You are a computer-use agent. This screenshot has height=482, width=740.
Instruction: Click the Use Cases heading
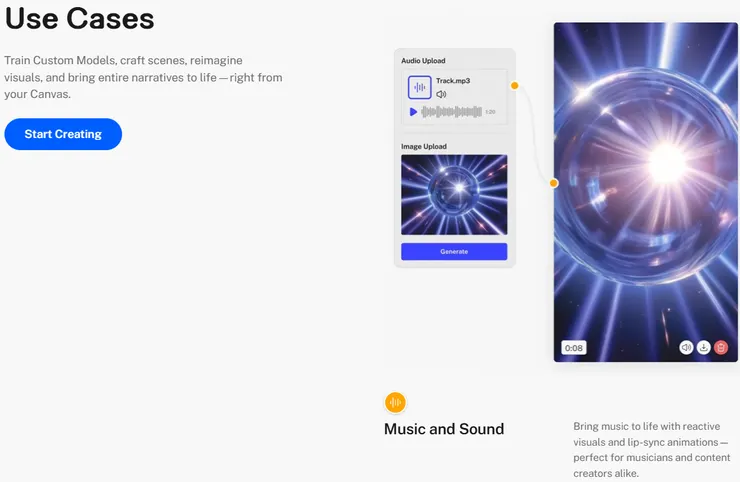coord(80,18)
